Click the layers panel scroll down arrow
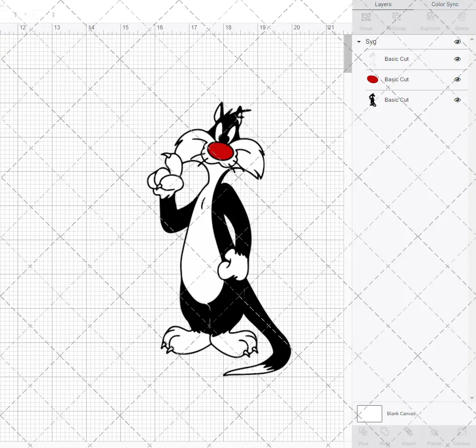This screenshot has height=448, width=476. pyautogui.click(x=472, y=398)
